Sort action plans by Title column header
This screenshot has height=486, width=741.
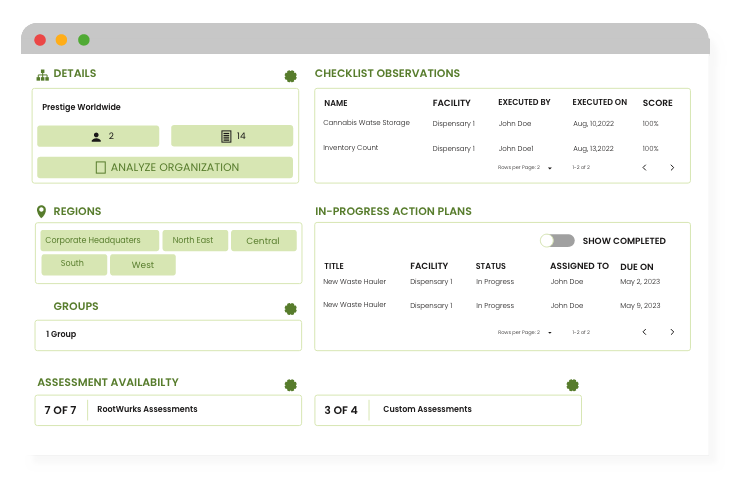334,266
